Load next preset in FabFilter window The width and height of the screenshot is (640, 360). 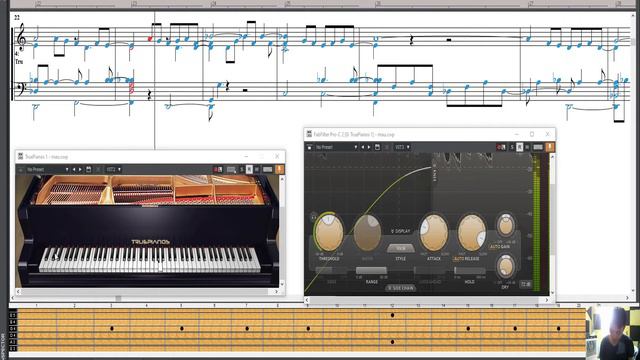(x=369, y=147)
